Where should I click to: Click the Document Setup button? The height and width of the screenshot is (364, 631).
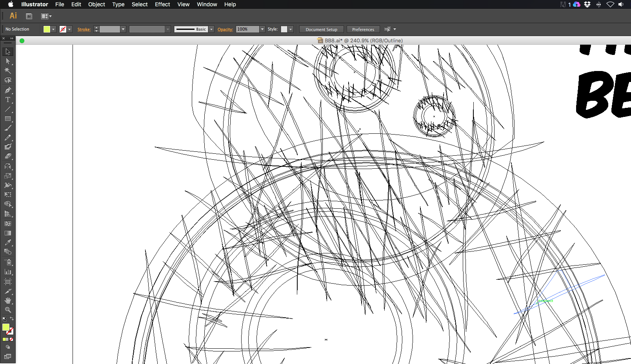tap(321, 29)
